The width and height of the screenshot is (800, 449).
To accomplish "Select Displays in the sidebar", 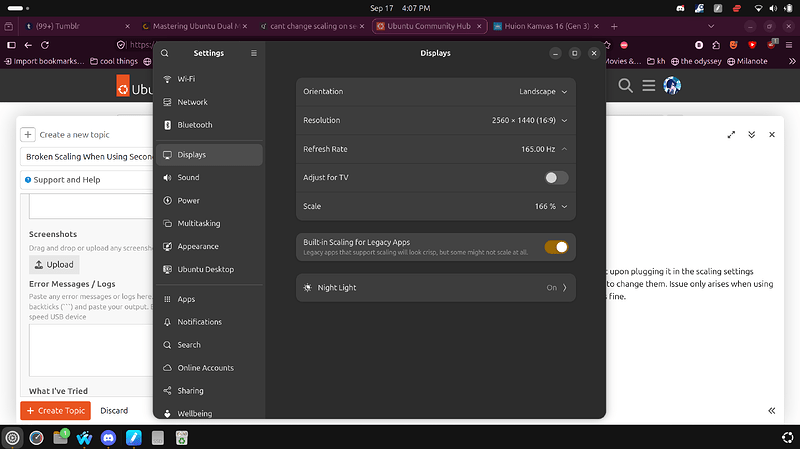I will 209,155.
